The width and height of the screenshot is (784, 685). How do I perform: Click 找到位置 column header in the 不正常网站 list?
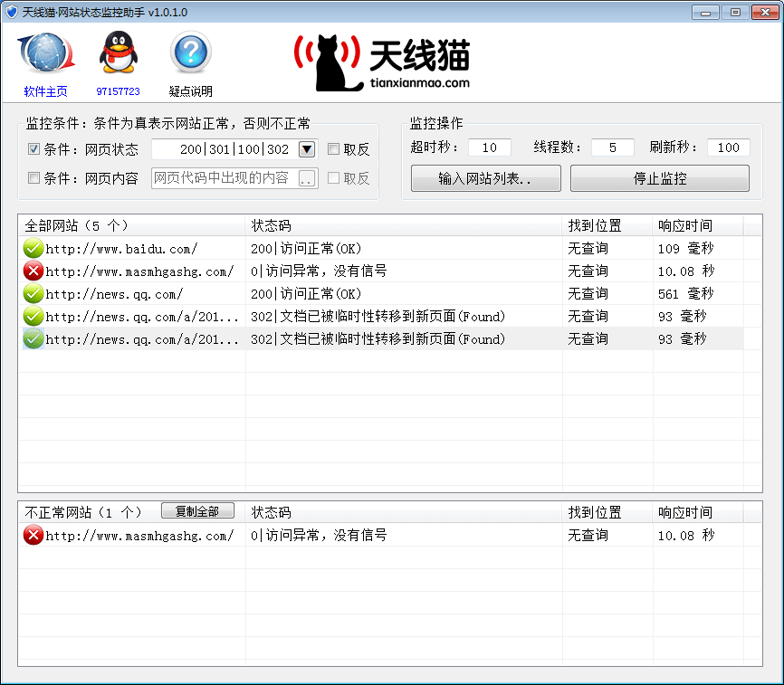(607, 512)
